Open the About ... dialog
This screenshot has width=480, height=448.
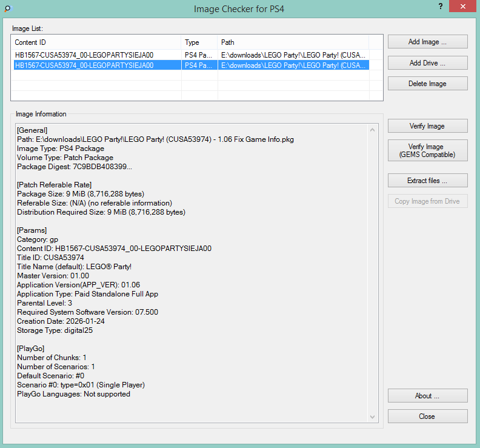pos(427,396)
